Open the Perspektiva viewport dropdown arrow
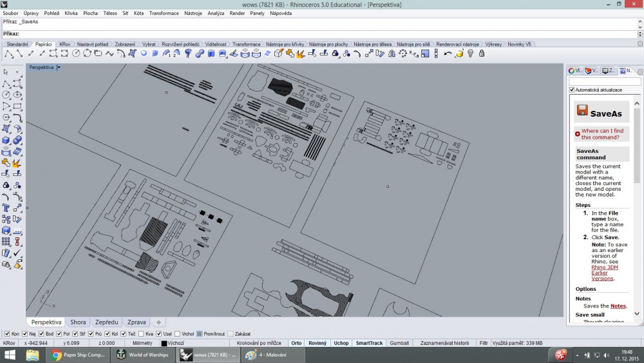This screenshot has height=363, width=644. click(x=59, y=68)
